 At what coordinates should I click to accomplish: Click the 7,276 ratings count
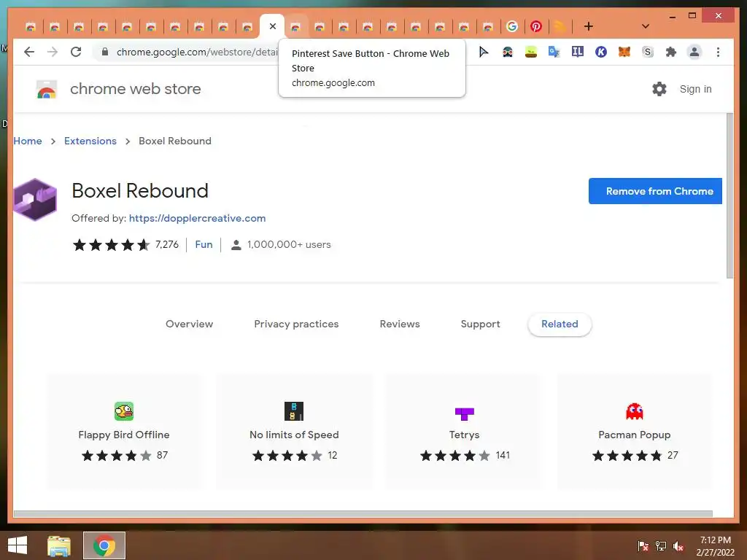167,244
